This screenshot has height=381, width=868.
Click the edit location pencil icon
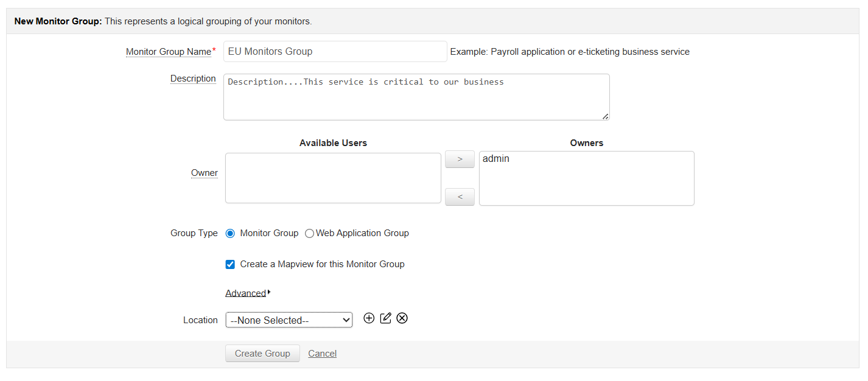click(x=385, y=318)
